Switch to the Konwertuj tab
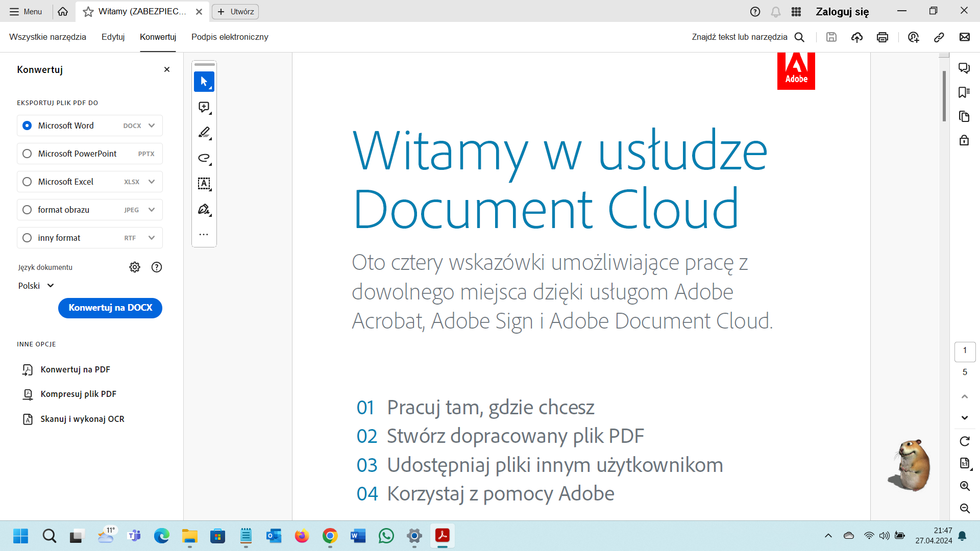Viewport: 980px width, 551px height. [158, 37]
